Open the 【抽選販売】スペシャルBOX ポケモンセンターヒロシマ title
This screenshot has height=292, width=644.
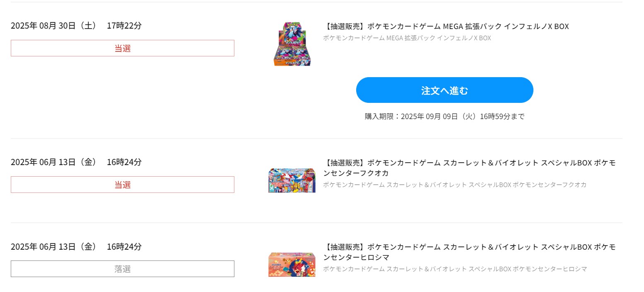[469, 252]
